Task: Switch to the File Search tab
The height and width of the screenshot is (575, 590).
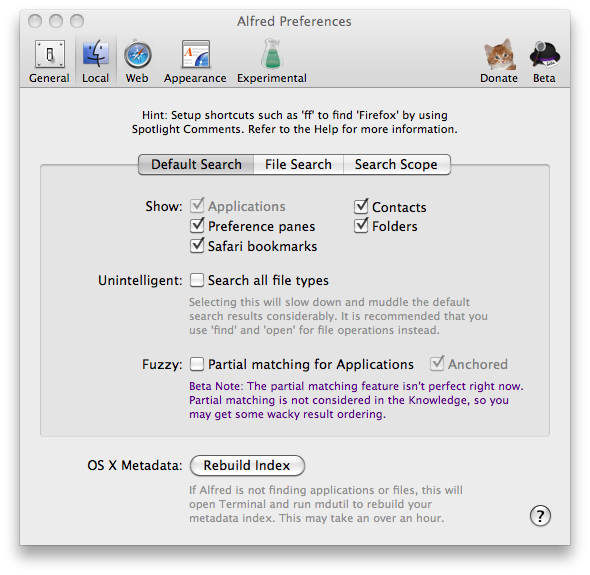Action: tap(298, 164)
